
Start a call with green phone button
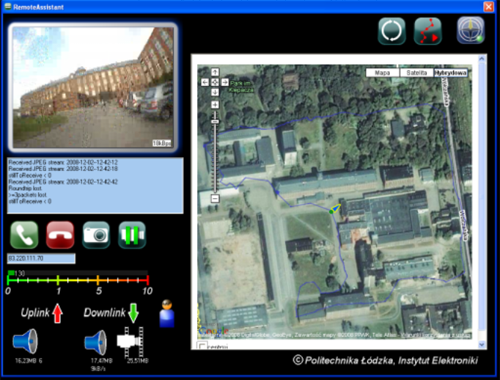coord(24,235)
